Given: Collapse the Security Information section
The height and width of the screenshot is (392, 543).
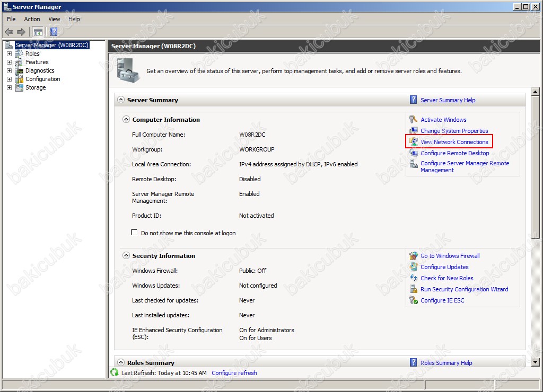Looking at the screenshot, I should [x=126, y=256].
